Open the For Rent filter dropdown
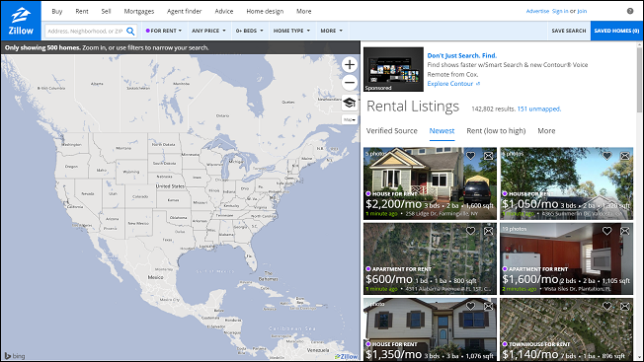 (x=163, y=31)
